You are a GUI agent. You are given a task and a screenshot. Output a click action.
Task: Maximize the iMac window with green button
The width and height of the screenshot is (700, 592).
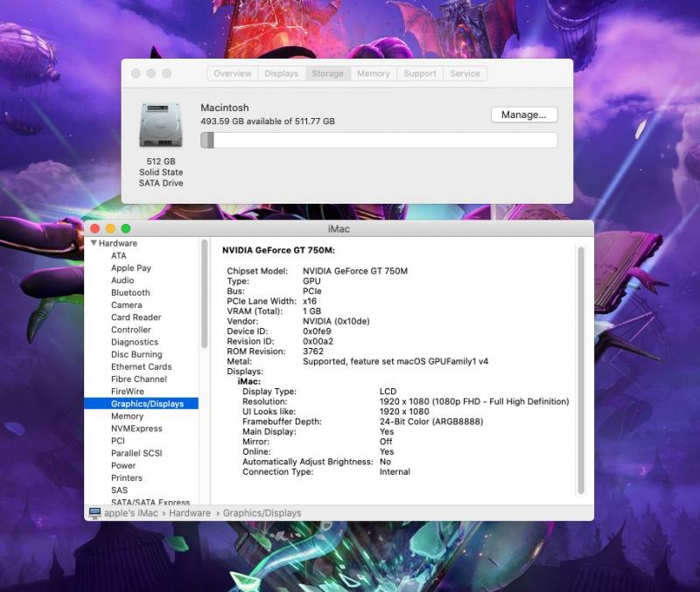click(x=126, y=228)
